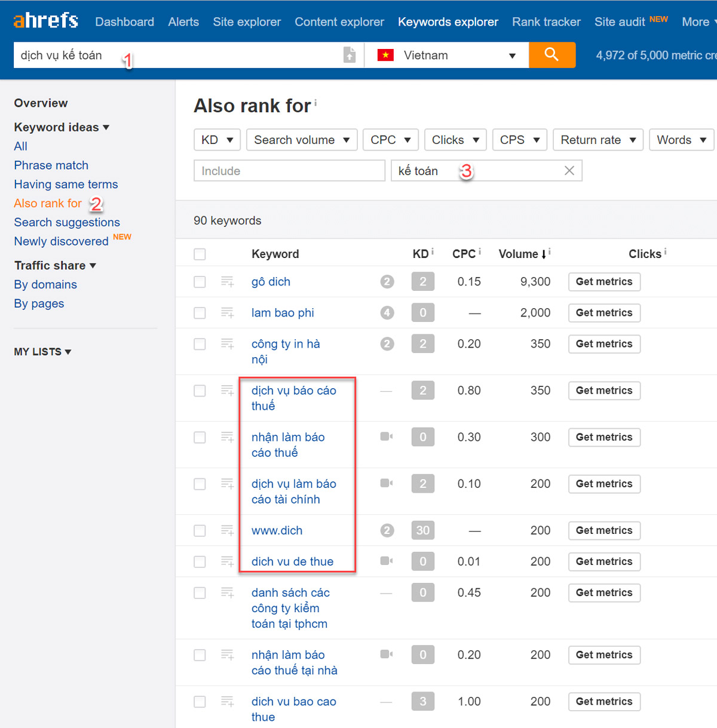Toggle the select-all keywords checkbox
This screenshot has width=717, height=728.
[200, 254]
